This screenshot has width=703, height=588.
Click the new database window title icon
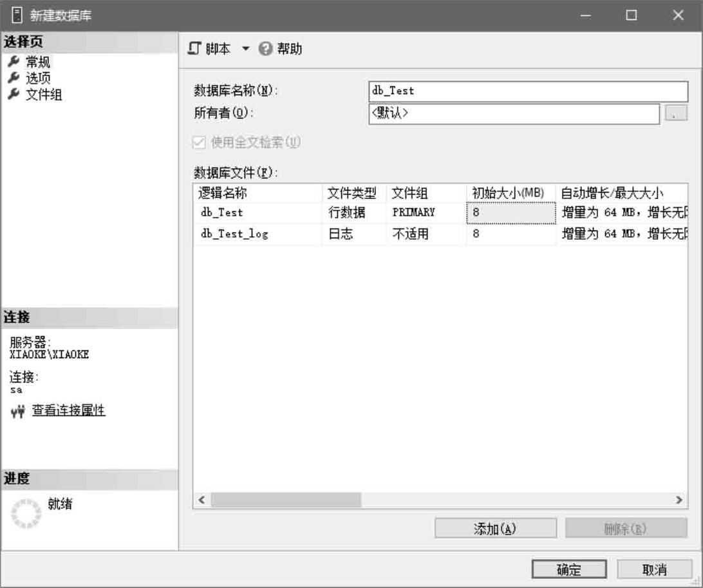click(x=16, y=15)
